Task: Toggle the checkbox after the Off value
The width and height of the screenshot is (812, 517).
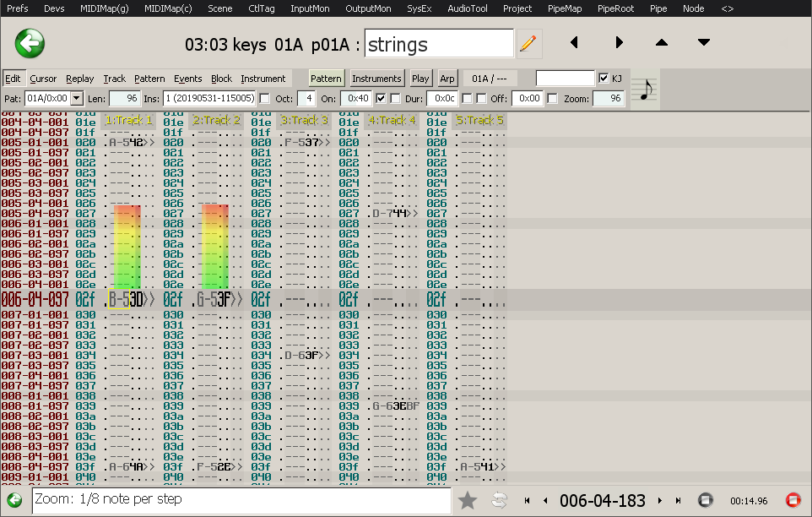Action: [553, 99]
